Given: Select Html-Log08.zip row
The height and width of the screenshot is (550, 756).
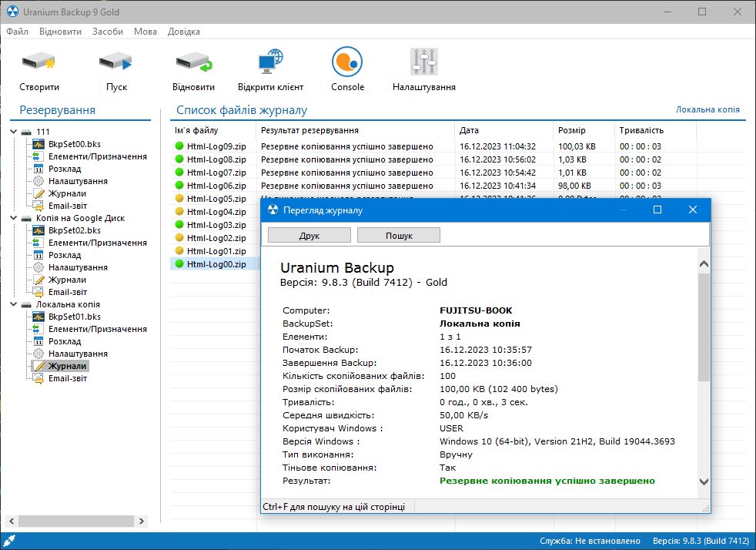Looking at the screenshot, I should (x=457, y=159).
